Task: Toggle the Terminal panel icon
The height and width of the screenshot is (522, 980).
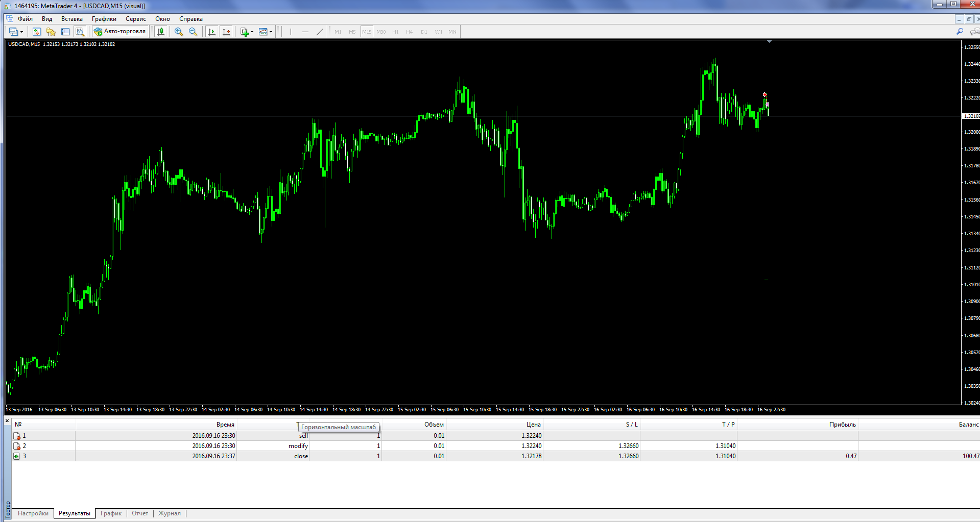Action: pyautogui.click(x=65, y=32)
